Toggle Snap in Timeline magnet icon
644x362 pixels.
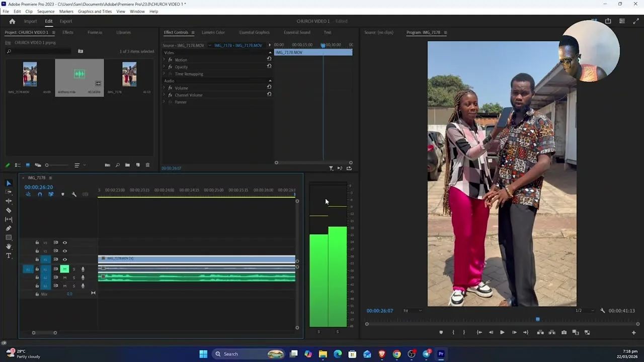click(40, 194)
